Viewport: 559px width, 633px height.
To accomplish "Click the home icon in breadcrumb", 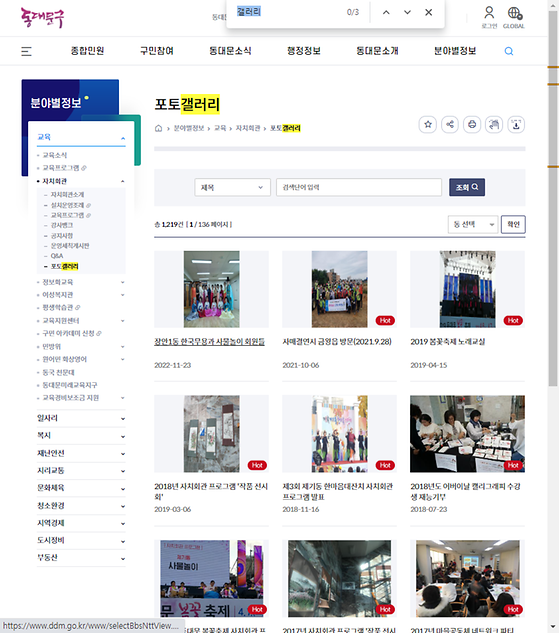I will [x=158, y=128].
